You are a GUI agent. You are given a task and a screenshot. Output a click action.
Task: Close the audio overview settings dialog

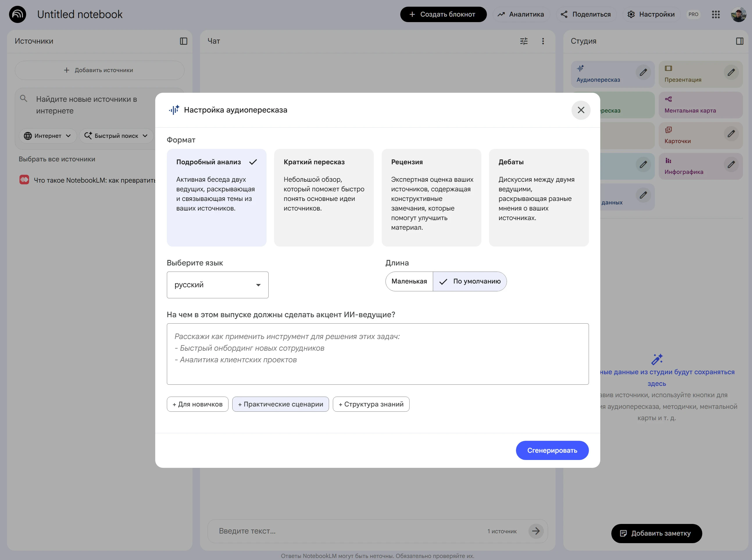580,110
